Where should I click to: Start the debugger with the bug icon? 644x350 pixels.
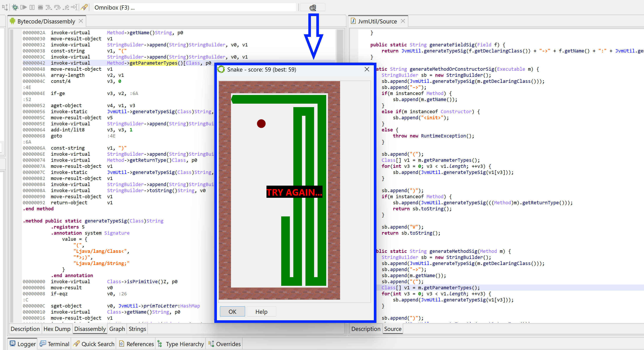(15, 7)
